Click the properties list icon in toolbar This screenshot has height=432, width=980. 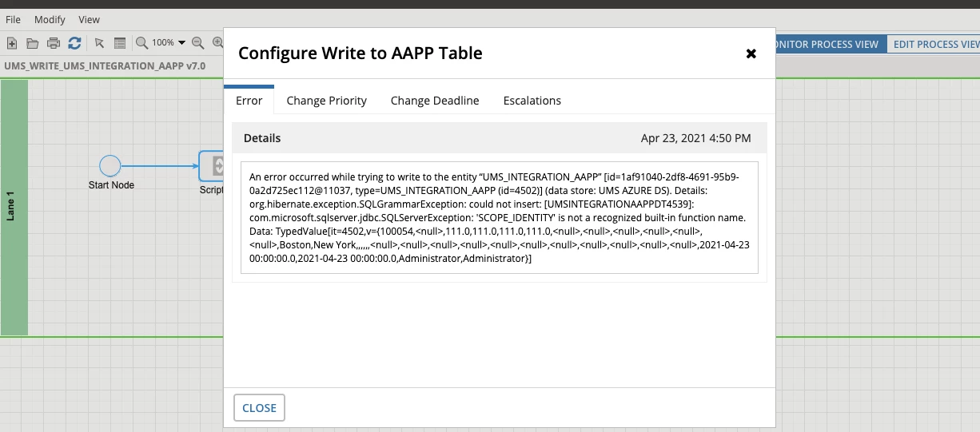tap(120, 43)
